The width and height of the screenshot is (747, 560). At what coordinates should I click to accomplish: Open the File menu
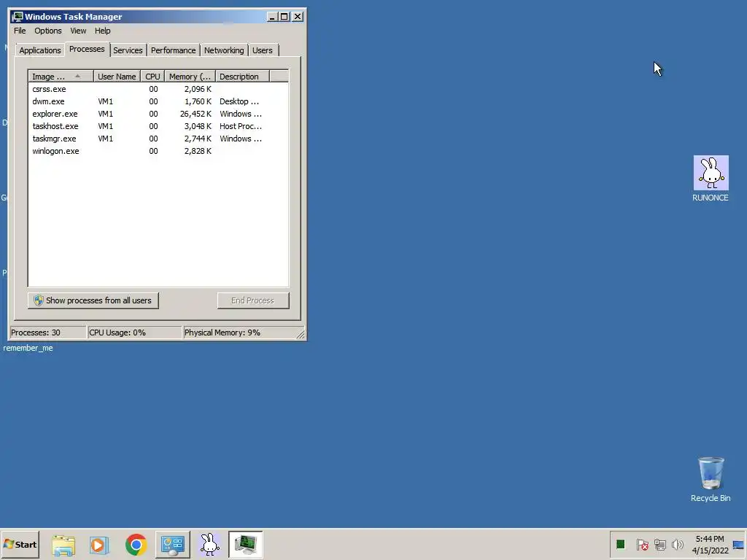[x=20, y=31]
